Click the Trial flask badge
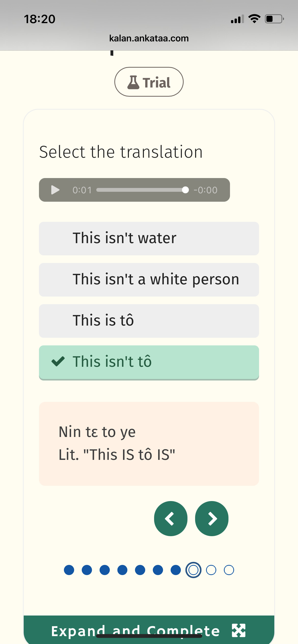The height and width of the screenshot is (644, 298). [x=149, y=82]
